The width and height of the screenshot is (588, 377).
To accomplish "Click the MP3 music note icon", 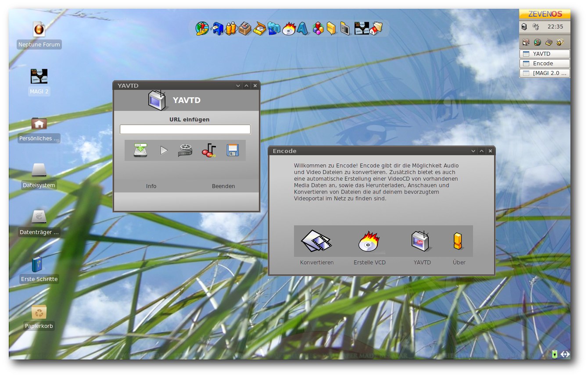I will pyautogui.click(x=209, y=150).
